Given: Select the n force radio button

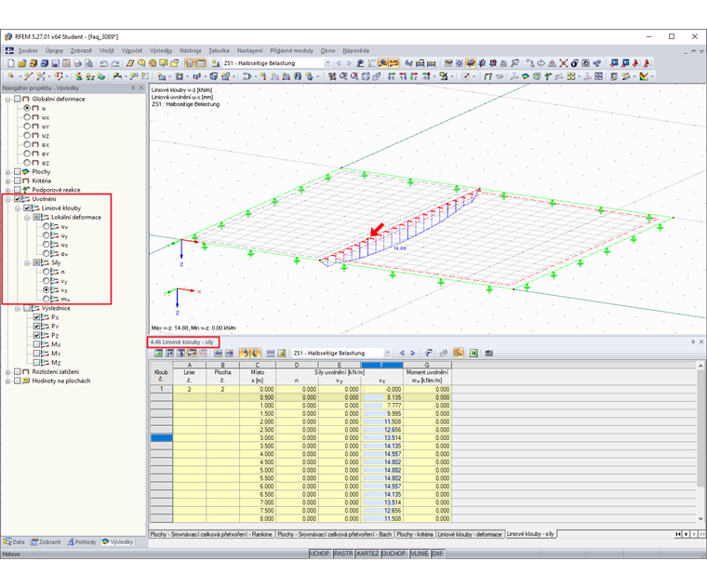Looking at the screenshot, I should click(x=46, y=272).
